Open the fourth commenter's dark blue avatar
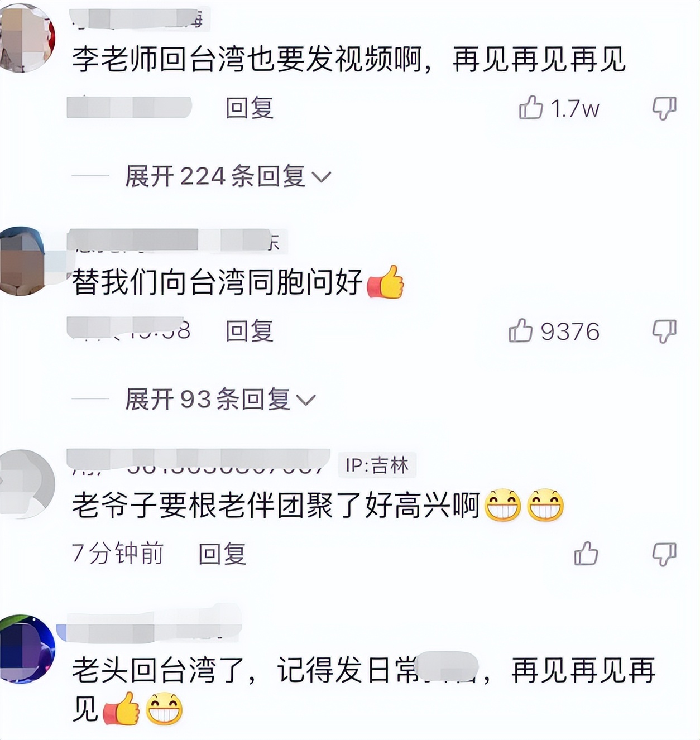Viewport: 700px width, 740px height. point(26,649)
